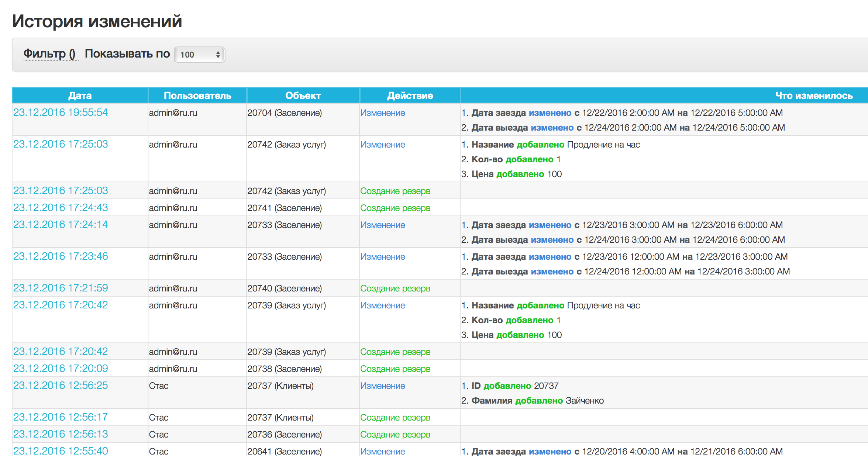
Task: Open the Показывать по 100 dropdown
Action: tap(199, 55)
